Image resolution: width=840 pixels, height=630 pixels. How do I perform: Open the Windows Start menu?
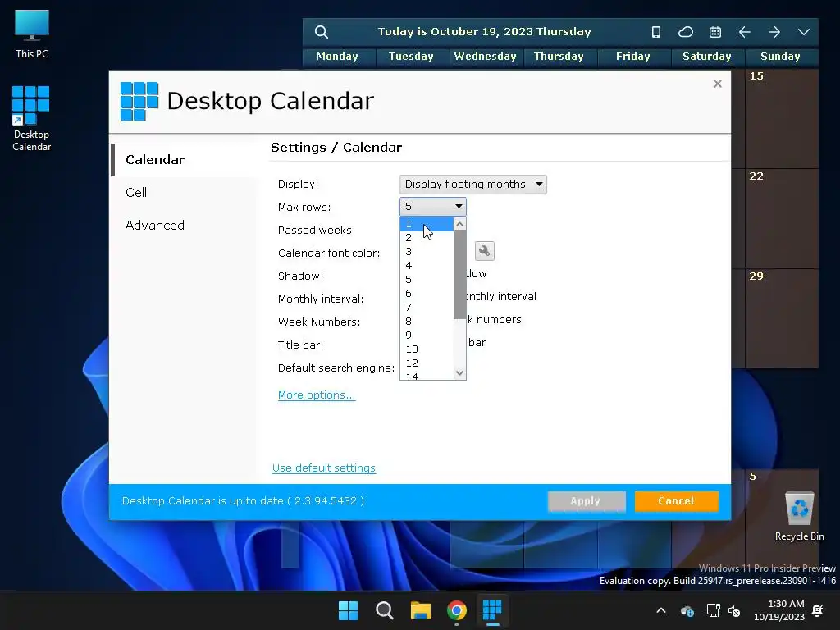(348, 610)
